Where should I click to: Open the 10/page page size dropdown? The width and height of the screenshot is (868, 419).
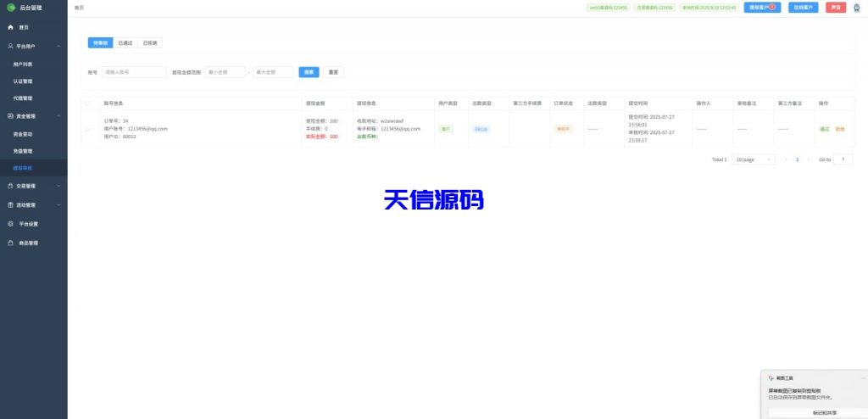pyautogui.click(x=754, y=159)
